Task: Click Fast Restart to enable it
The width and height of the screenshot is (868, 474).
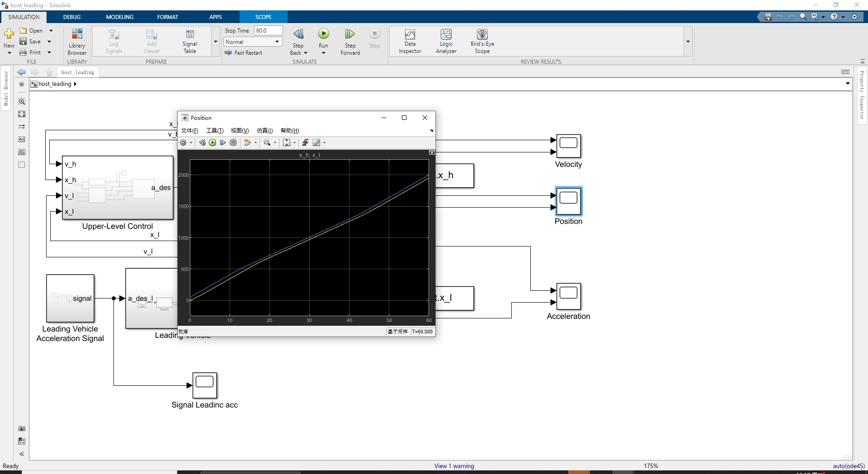Action: tap(245, 52)
